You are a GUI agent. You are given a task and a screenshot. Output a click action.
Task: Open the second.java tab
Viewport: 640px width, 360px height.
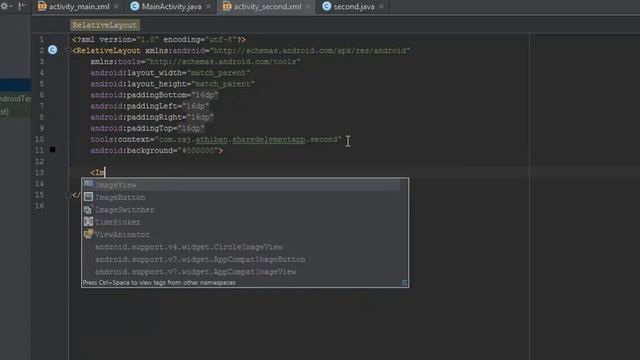point(354,7)
